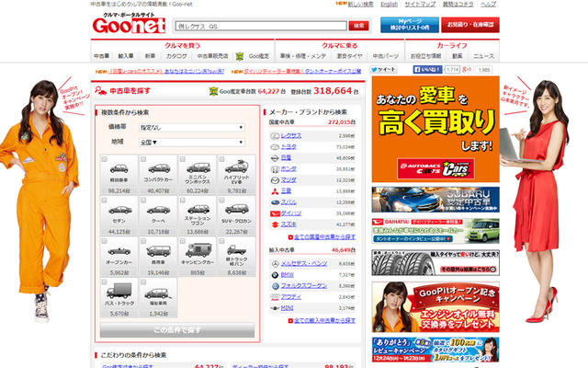Image resolution: width=588 pixels, height=368 pixels.
Task: Open the メルセデス・ベンツ brand link
Action: 304,264
